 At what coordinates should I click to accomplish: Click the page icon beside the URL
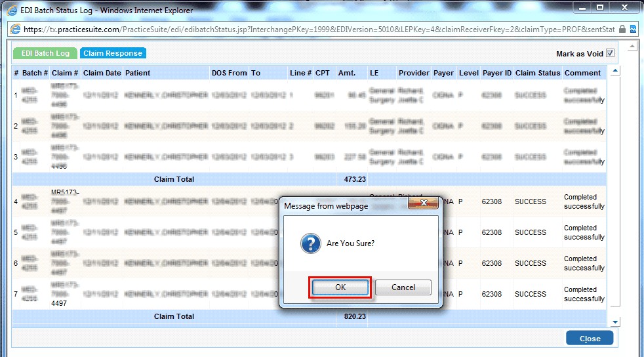click(15, 30)
